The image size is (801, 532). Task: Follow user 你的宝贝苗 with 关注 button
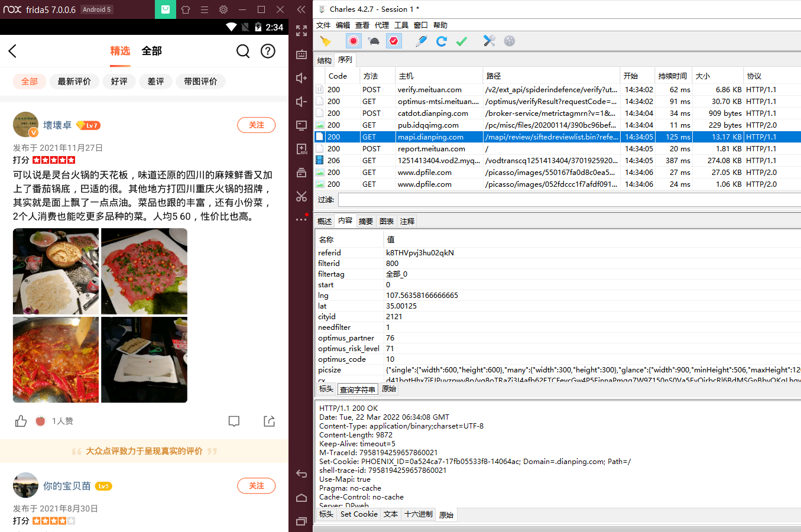(257, 486)
